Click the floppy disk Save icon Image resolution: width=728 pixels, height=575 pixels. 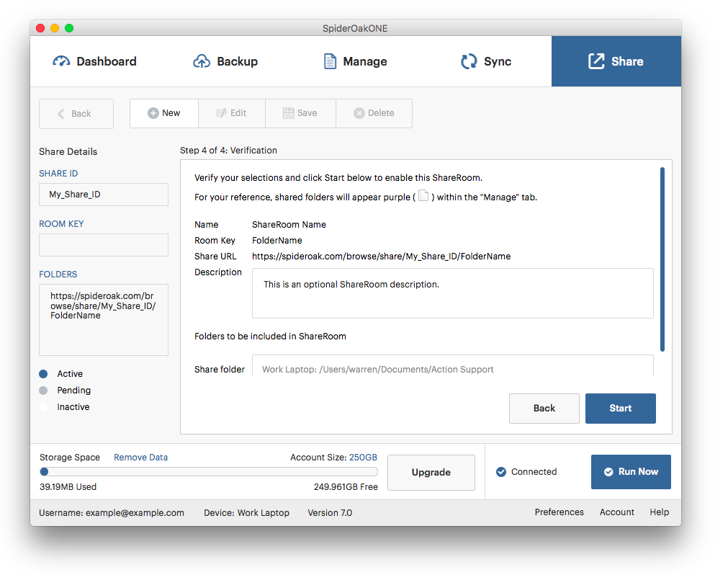pos(288,113)
